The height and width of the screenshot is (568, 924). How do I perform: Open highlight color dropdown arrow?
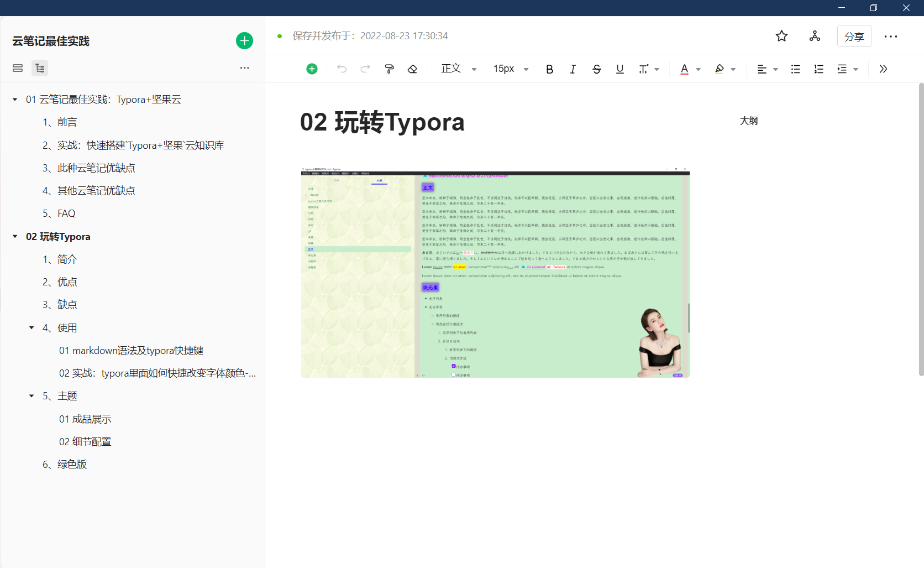(x=733, y=70)
